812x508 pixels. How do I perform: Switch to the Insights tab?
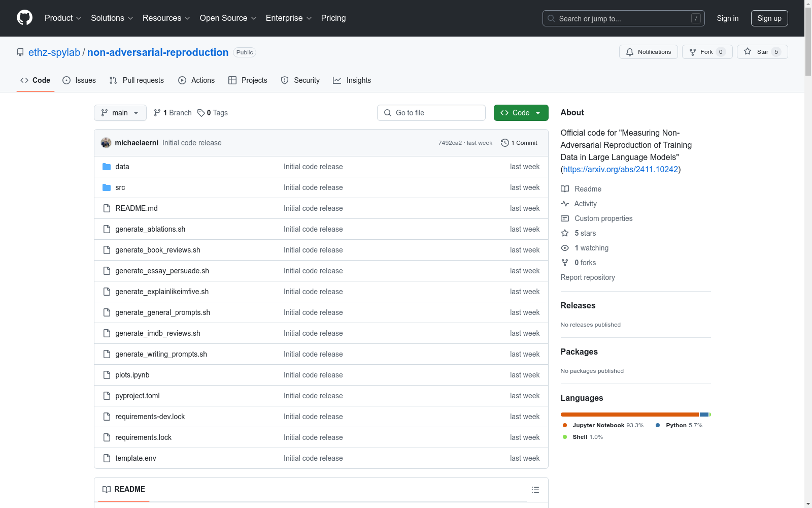[352, 80]
